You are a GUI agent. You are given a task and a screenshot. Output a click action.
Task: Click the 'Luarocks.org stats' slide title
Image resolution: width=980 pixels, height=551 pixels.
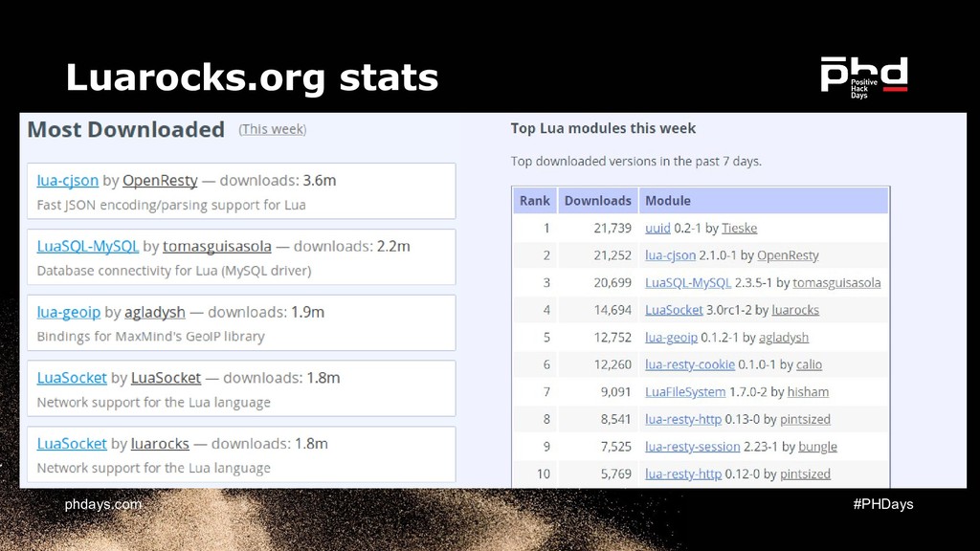click(x=252, y=77)
